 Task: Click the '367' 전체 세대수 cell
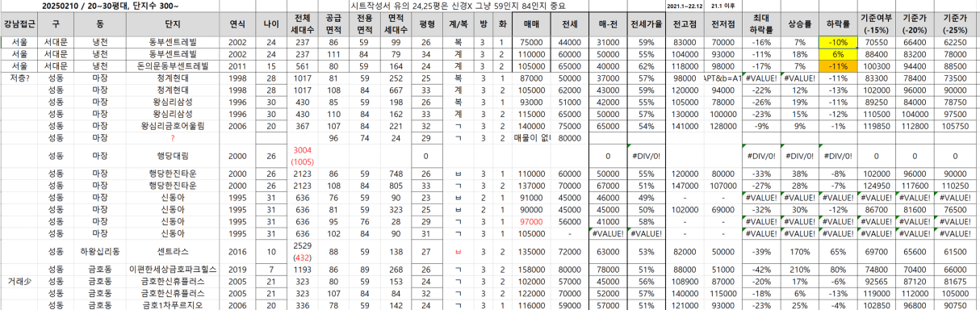tap(303, 125)
